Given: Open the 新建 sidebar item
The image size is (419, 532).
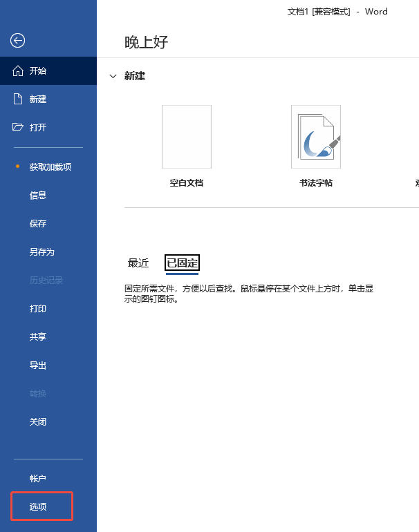Looking at the screenshot, I should 48,99.
